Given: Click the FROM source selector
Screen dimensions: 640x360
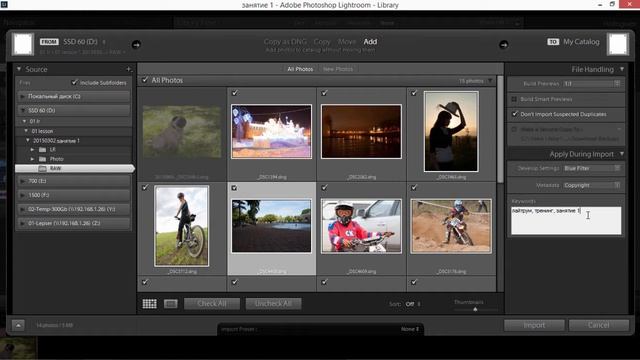Looking at the screenshot, I should coord(73,42).
